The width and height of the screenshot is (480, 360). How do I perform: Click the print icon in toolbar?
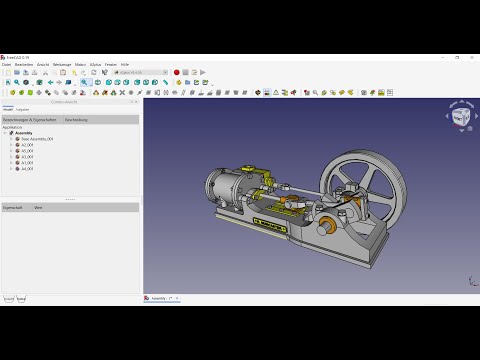click(x=34, y=73)
